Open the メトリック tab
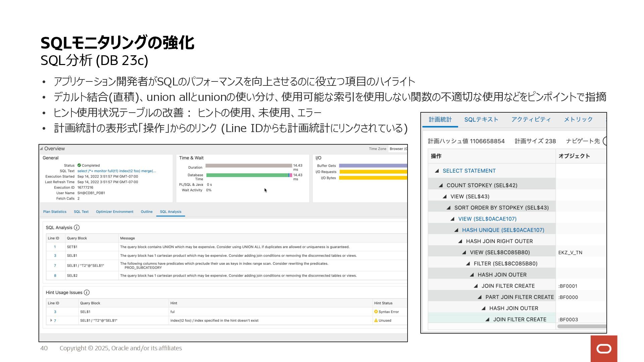The height and width of the screenshot is (362, 644). (x=578, y=120)
